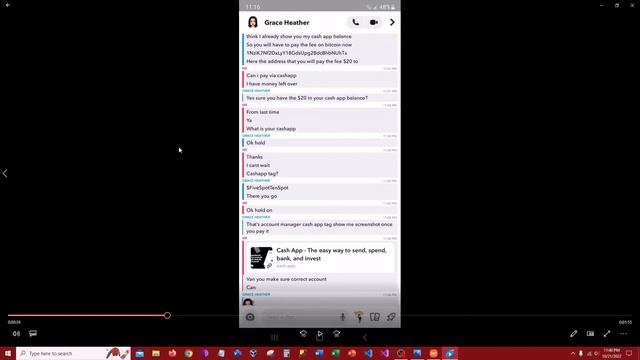Image resolution: width=640 pixels, height=360 pixels.
Task: Open the notification center icon
Action: (x=629, y=353)
